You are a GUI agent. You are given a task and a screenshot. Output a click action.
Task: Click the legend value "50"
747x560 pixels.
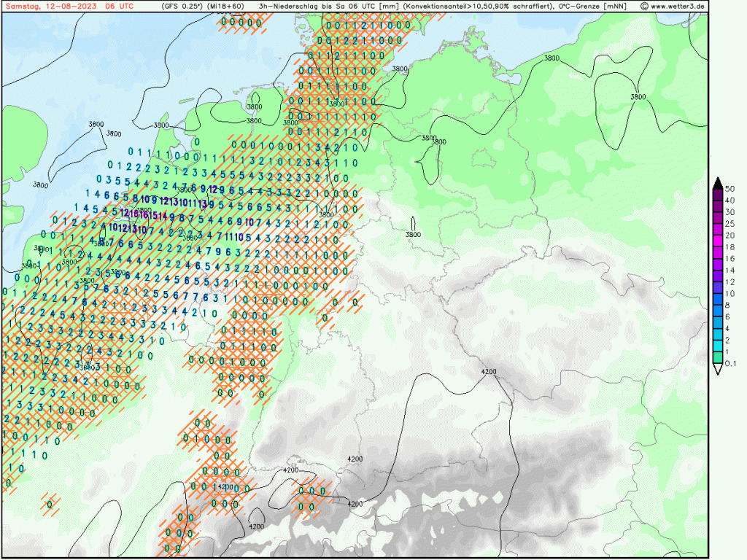click(x=729, y=188)
